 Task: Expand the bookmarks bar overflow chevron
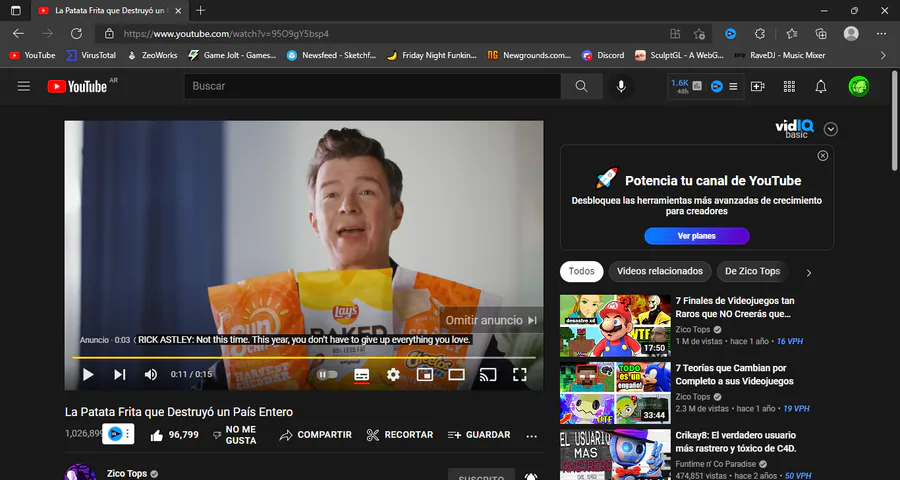883,56
